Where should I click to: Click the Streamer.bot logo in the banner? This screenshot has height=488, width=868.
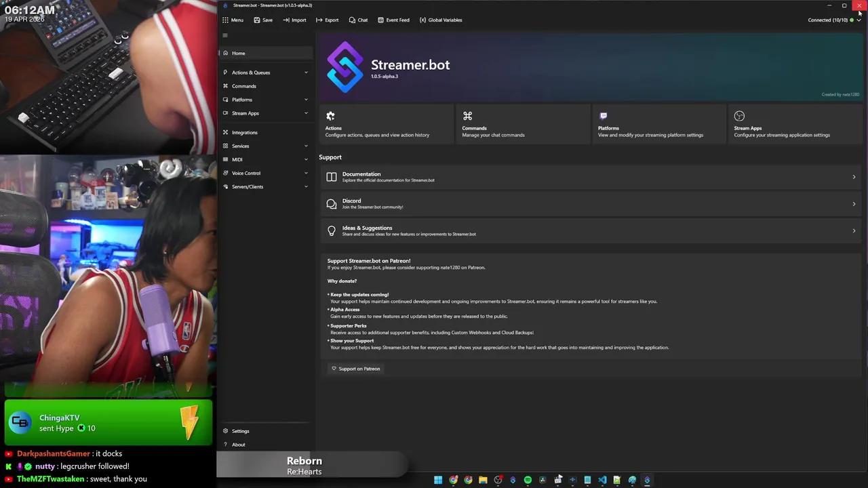(345, 67)
